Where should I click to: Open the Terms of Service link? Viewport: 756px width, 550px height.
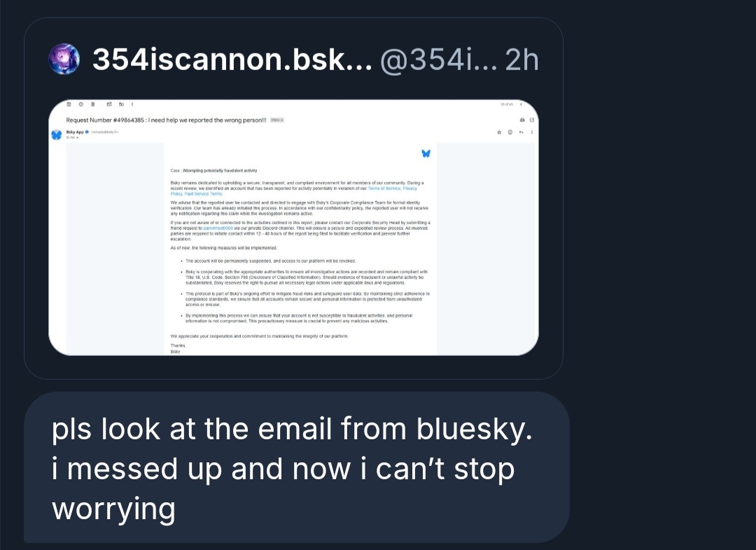tap(385, 188)
